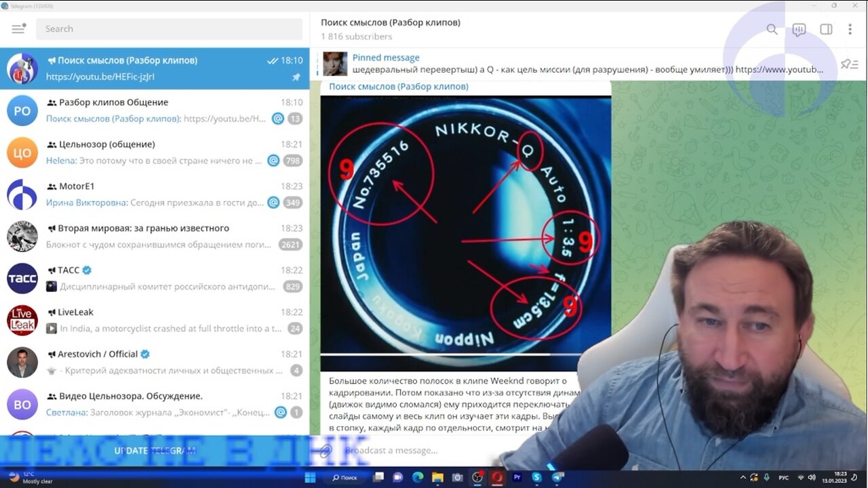Open Разбор клипов Общение group chat
Image resolution: width=868 pixels, height=488 pixels.
coord(155,110)
